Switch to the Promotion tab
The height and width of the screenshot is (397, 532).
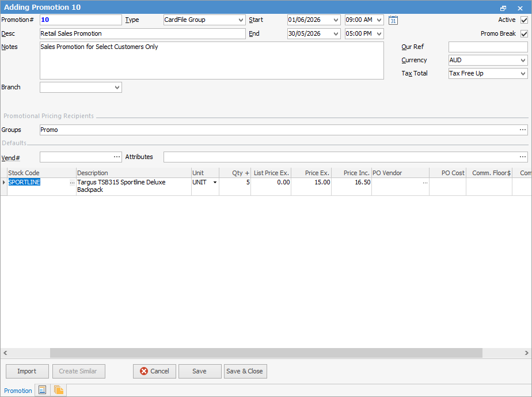pyautogui.click(x=18, y=391)
